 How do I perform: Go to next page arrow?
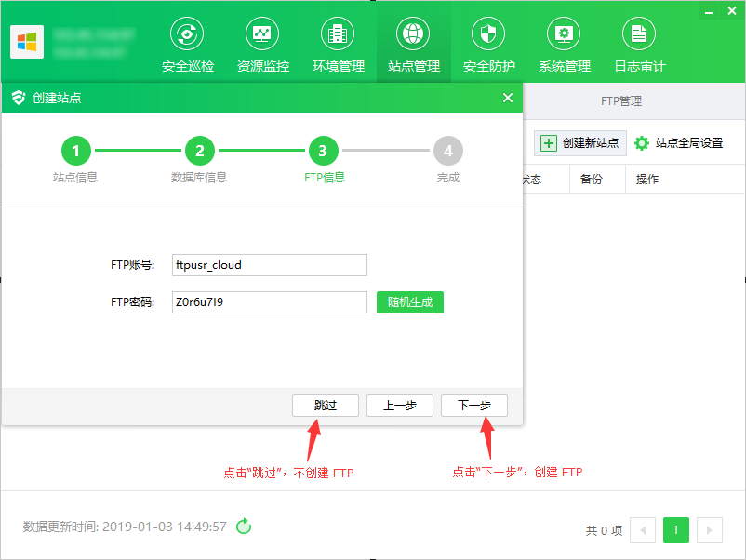pos(710,530)
